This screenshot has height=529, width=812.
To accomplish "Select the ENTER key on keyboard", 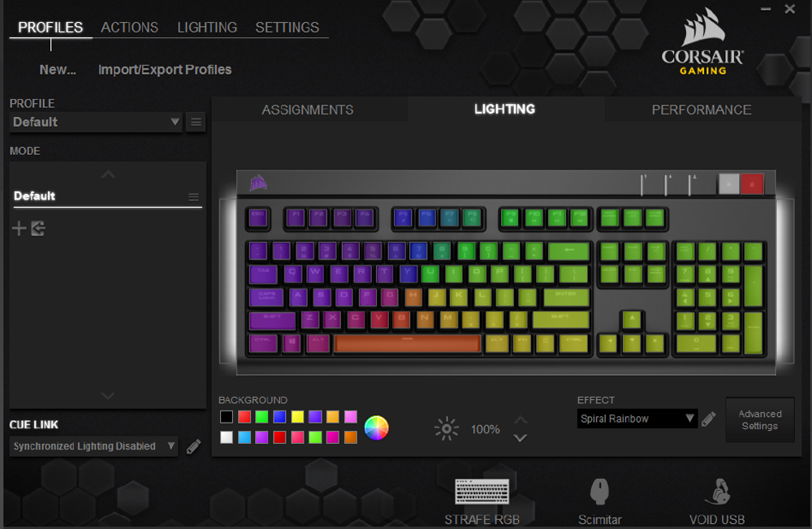I will (x=565, y=297).
